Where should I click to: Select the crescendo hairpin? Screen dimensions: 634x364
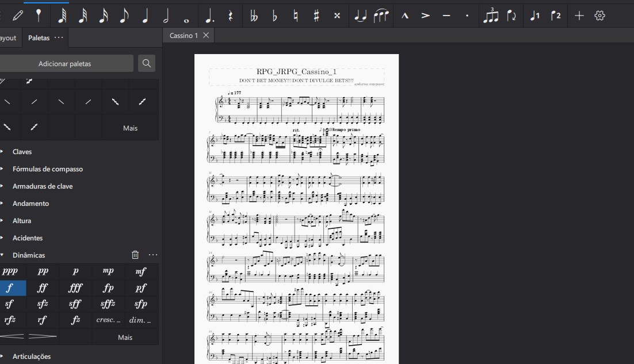pyautogui.click(x=12, y=336)
